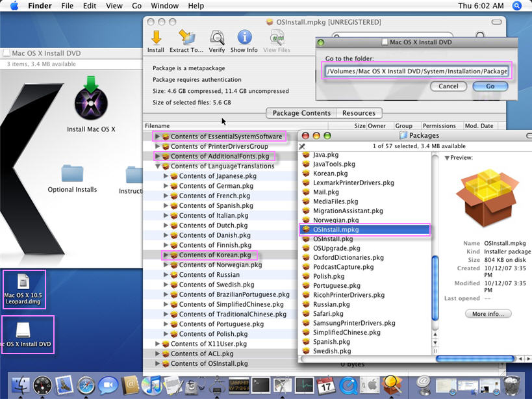Screen dimensions: 532x399
Task: Switch to the Resources tab
Action: [359, 113]
